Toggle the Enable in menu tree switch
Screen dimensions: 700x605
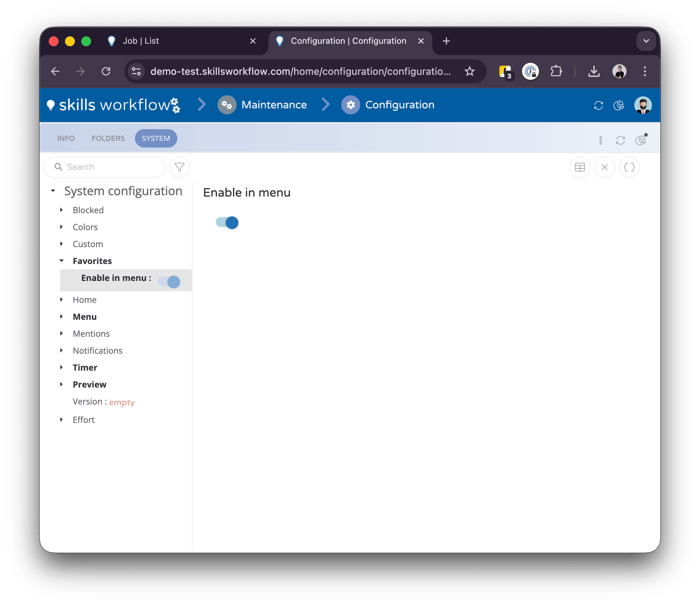(x=169, y=282)
